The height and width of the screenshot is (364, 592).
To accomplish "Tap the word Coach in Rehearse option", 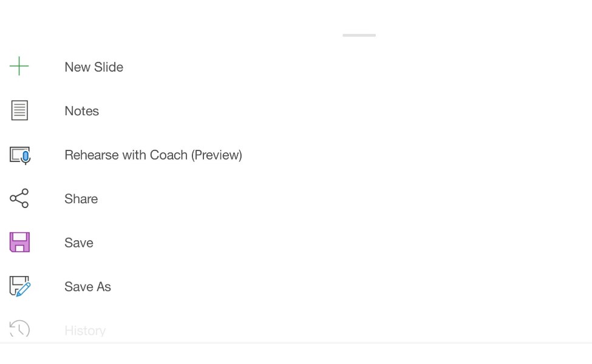I will pos(169,155).
